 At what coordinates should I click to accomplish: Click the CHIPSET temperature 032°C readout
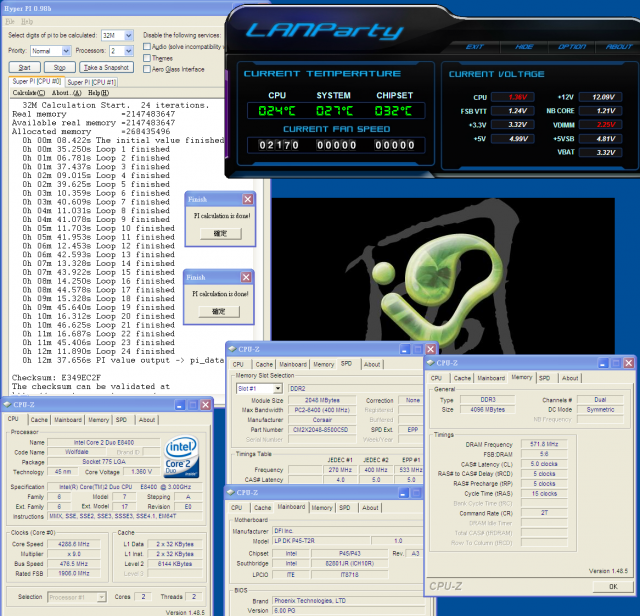[393, 111]
